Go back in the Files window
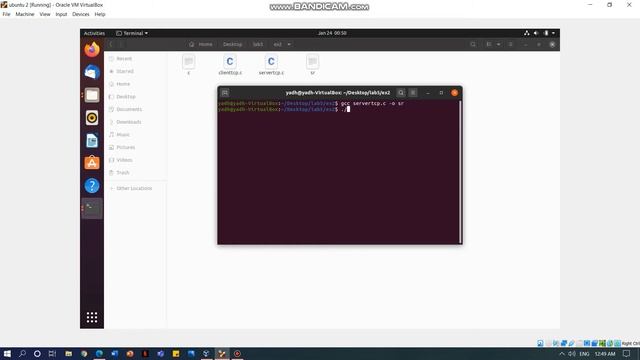This screenshot has height=360, width=640. click(x=111, y=44)
